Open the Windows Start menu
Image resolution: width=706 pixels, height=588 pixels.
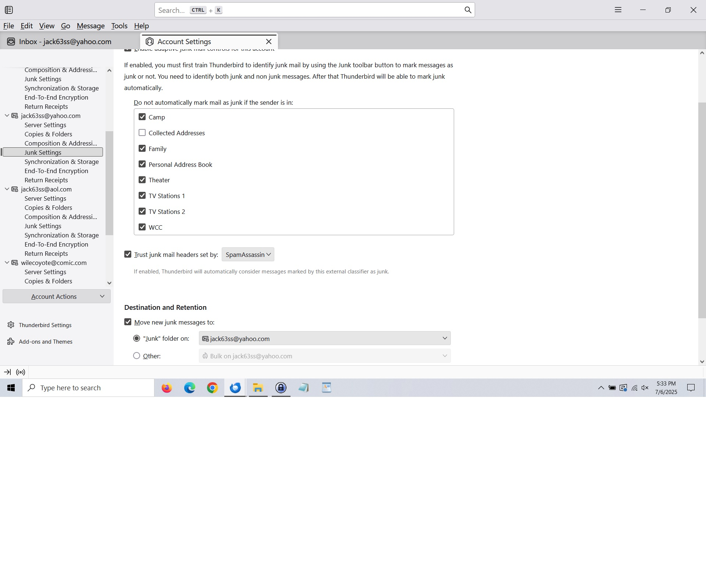[11, 388]
